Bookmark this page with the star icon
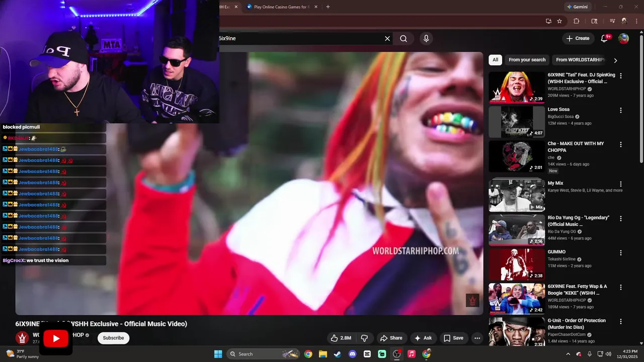Screen dimensions: 644x362 pyautogui.click(x=559, y=21)
